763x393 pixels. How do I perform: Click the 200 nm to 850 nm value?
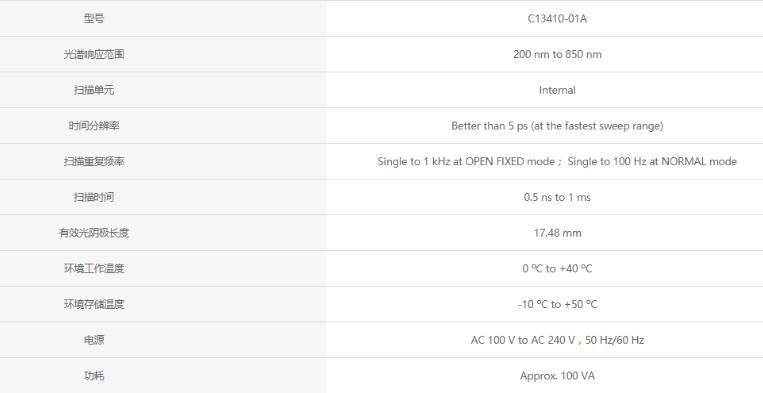coord(557,54)
